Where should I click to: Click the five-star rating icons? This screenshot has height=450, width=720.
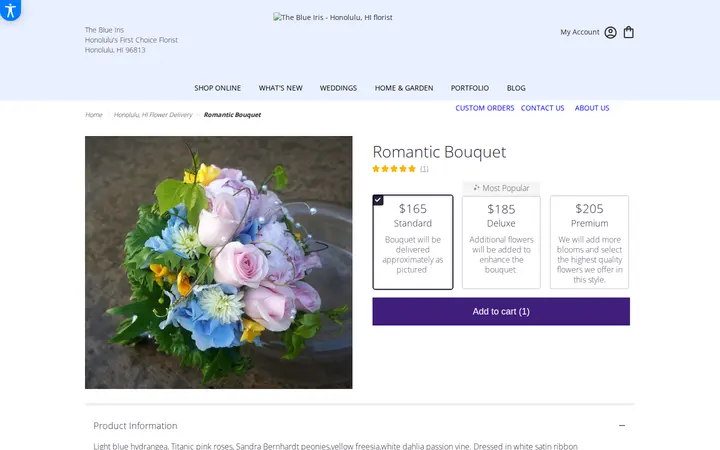click(394, 169)
